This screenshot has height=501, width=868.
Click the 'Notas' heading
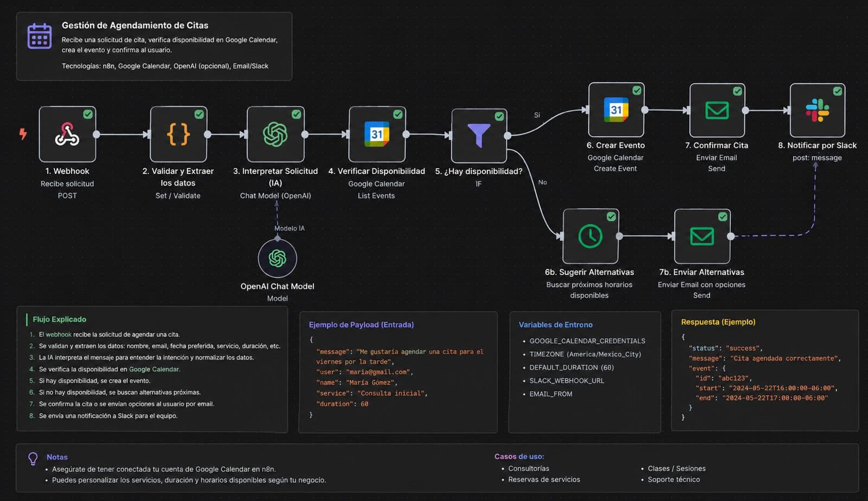tap(57, 457)
